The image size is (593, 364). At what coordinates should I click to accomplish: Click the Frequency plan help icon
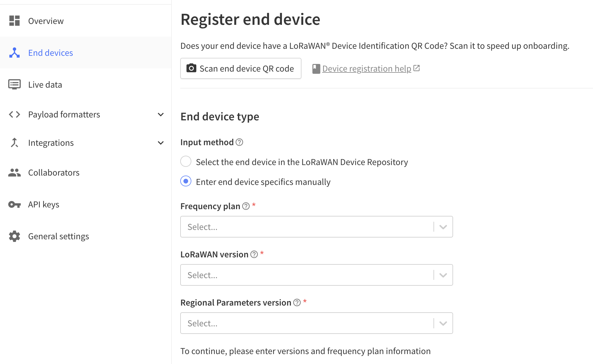(x=246, y=206)
